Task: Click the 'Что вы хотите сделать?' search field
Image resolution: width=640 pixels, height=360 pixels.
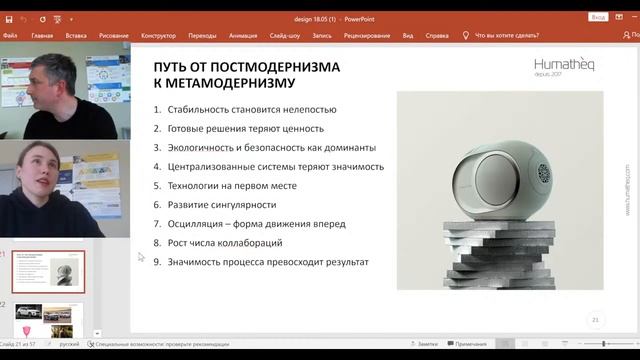Action: (x=507, y=36)
